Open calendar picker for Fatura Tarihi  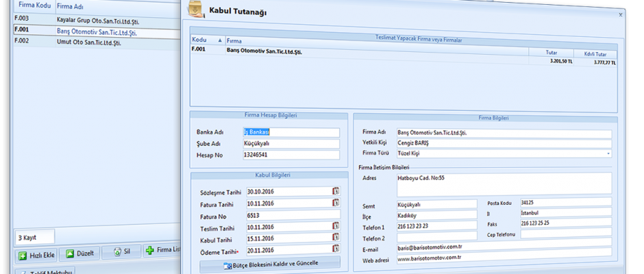(x=336, y=203)
